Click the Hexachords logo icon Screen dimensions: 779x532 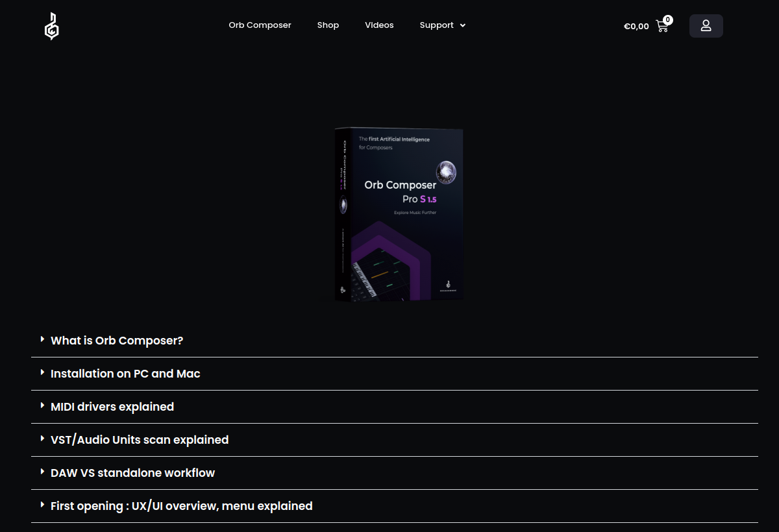[x=51, y=27]
